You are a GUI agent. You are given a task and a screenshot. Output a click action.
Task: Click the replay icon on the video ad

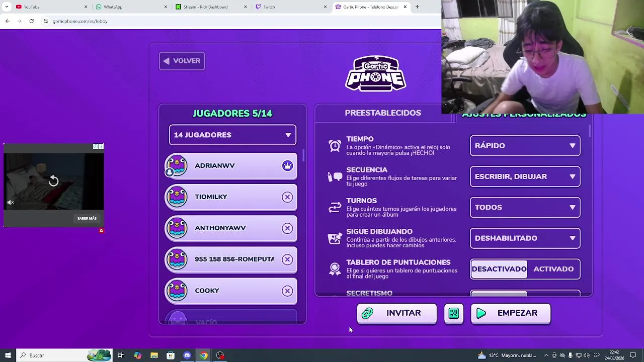[x=53, y=181]
